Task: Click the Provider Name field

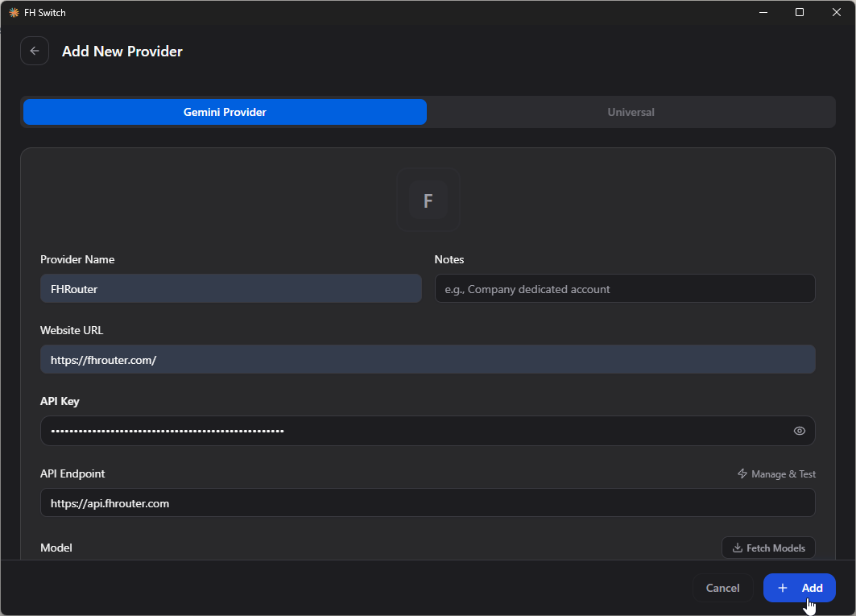Action: click(231, 288)
